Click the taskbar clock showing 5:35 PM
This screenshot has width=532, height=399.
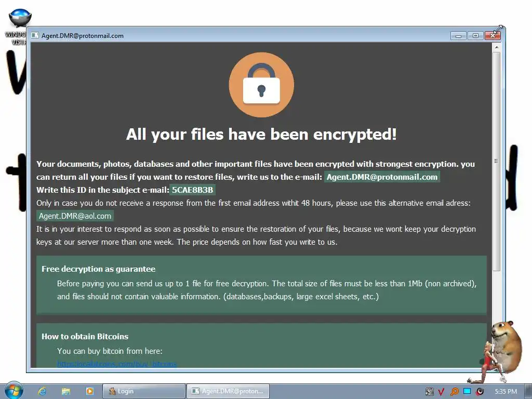click(506, 392)
